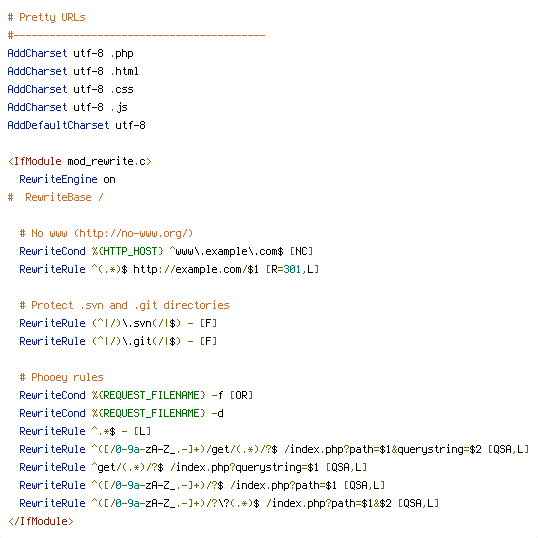Click the "# No www (http://no-www.org/)" comment
This screenshot has height=538, width=538.
tap(106, 233)
